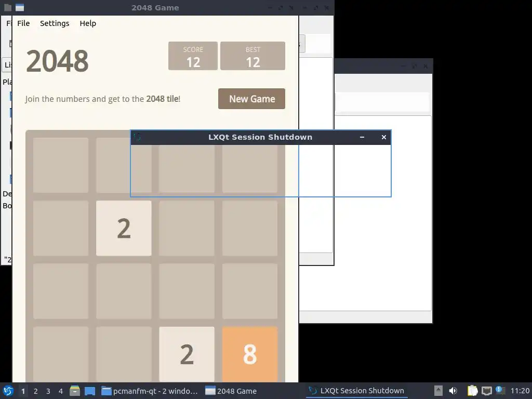Switch to virtual desktop 3
Screen dimensions: 532x399
tap(48, 391)
